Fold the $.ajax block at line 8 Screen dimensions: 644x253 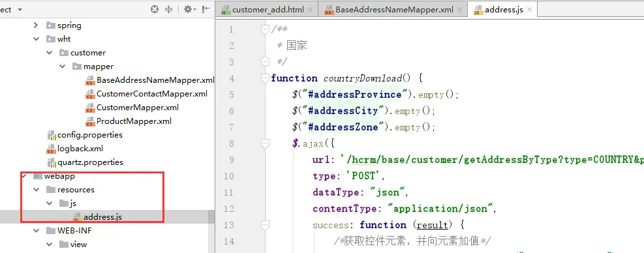(x=265, y=143)
